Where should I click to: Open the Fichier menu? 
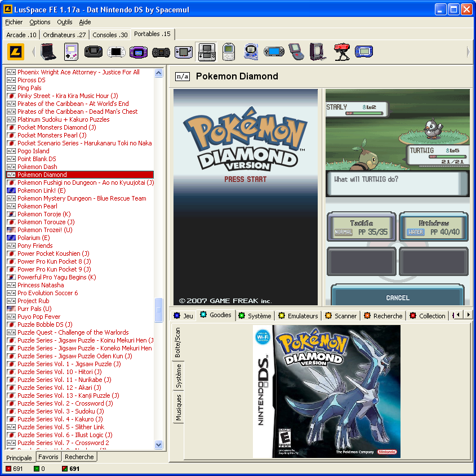coord(14,22)
